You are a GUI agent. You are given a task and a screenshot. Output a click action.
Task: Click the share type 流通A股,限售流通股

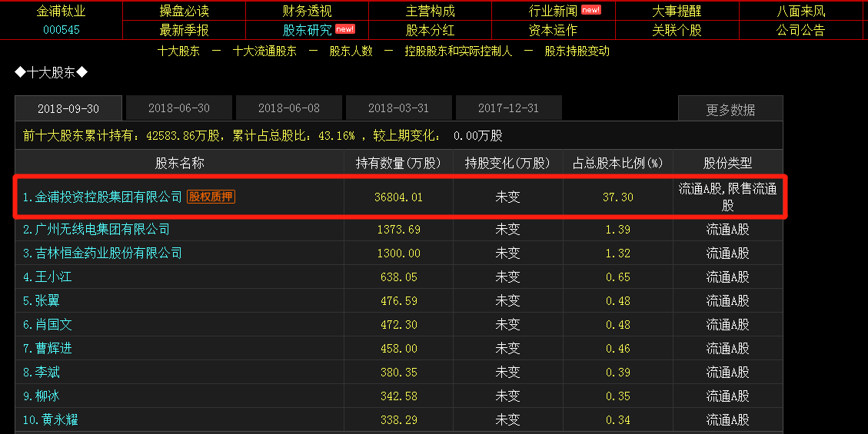click(727, 197)
